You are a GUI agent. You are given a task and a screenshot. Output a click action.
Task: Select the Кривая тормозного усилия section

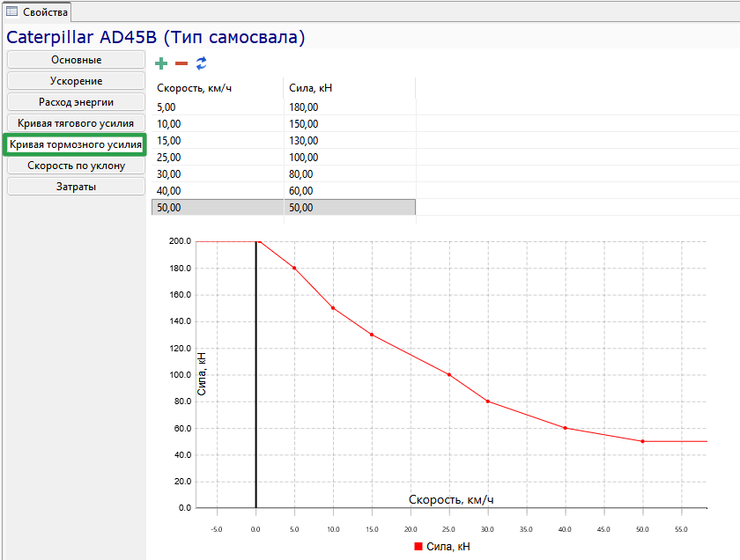[x=75, y=144]
